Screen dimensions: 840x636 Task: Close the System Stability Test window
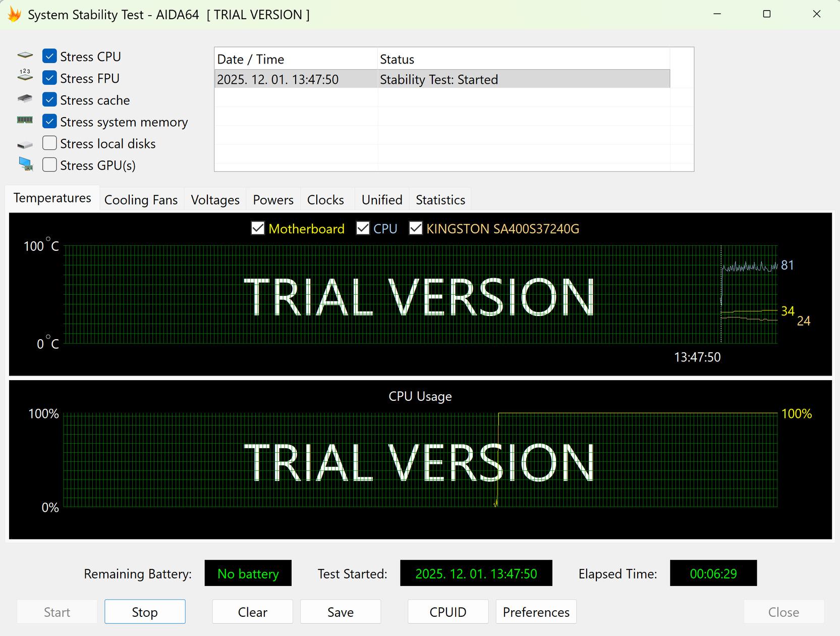click(x=817, y=14)
